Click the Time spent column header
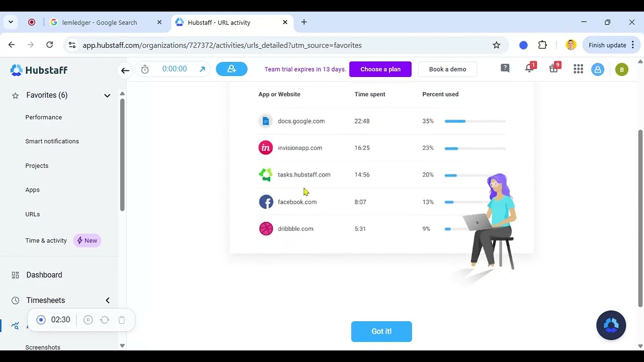The height and width of the screenshot is (362, 644). [x=370, y=94]
